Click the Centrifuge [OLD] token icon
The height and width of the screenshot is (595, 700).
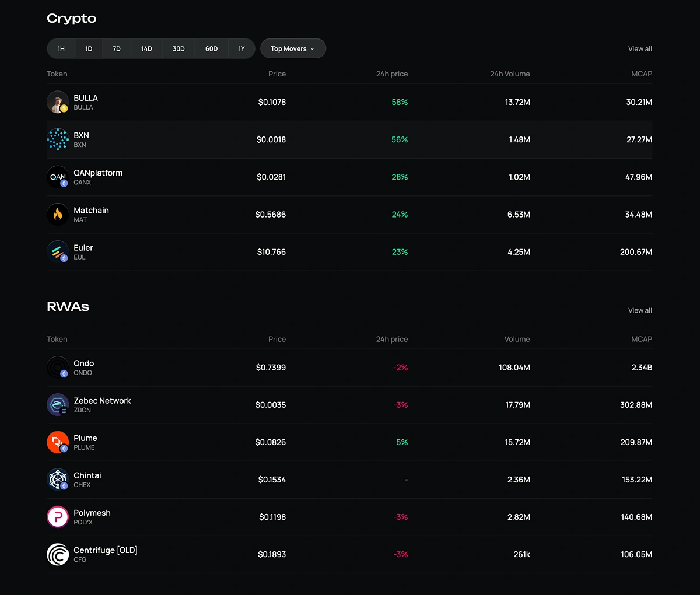pos(58,554)
